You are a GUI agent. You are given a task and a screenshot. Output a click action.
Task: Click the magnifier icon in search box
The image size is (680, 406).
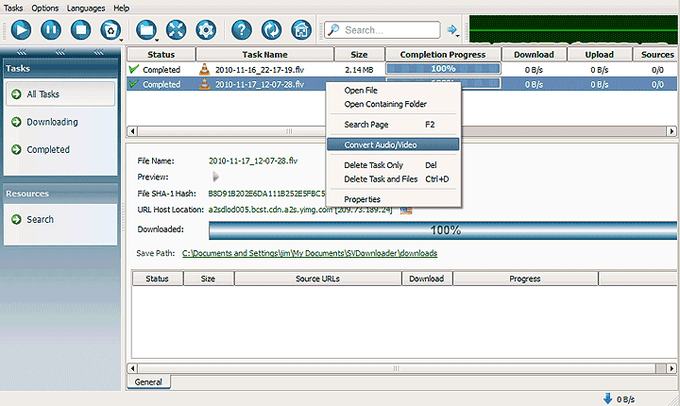click(x=333, y=30)
